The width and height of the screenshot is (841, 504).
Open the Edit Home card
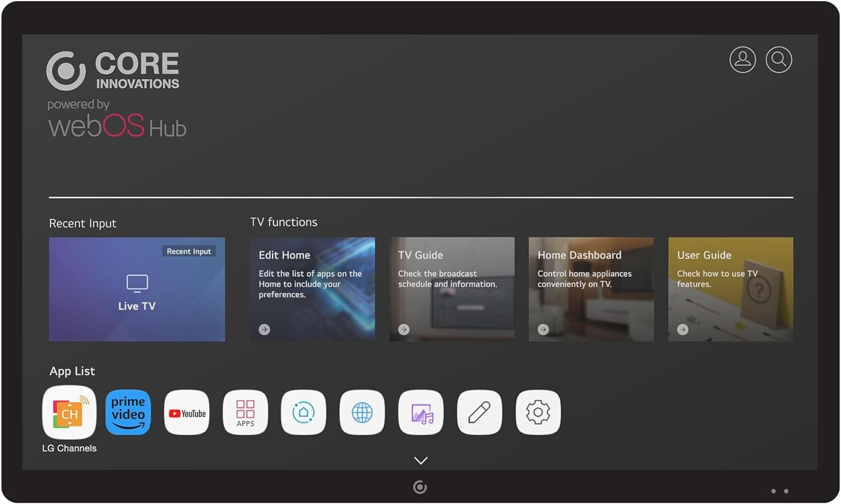tap(312, 289)
